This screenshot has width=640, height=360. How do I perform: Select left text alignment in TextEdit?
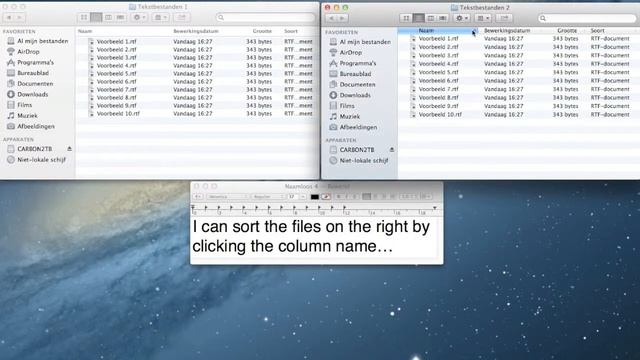click(x=367, y=197)
